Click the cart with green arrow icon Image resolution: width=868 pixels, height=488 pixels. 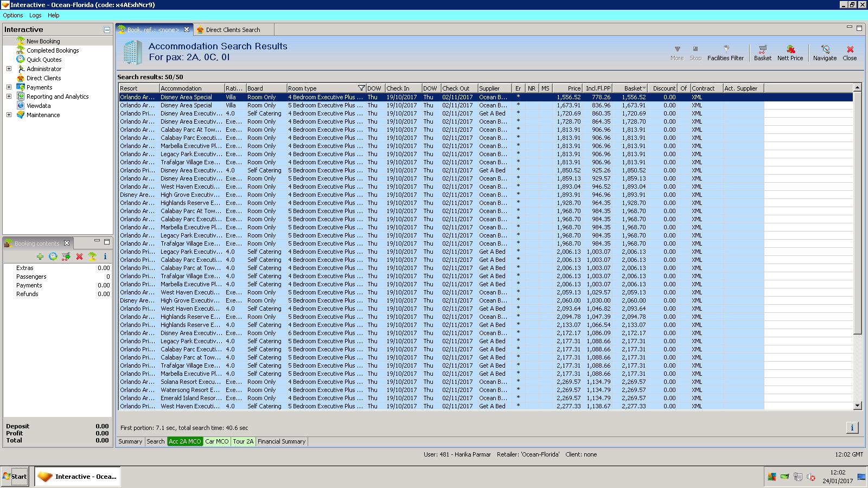(66, 256)
